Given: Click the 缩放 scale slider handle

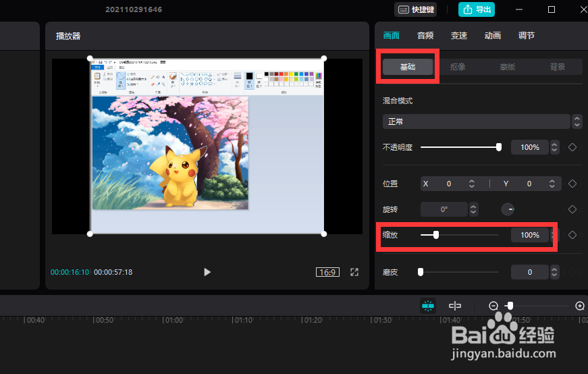Looking at the screenshot, I should pos(435,235).
